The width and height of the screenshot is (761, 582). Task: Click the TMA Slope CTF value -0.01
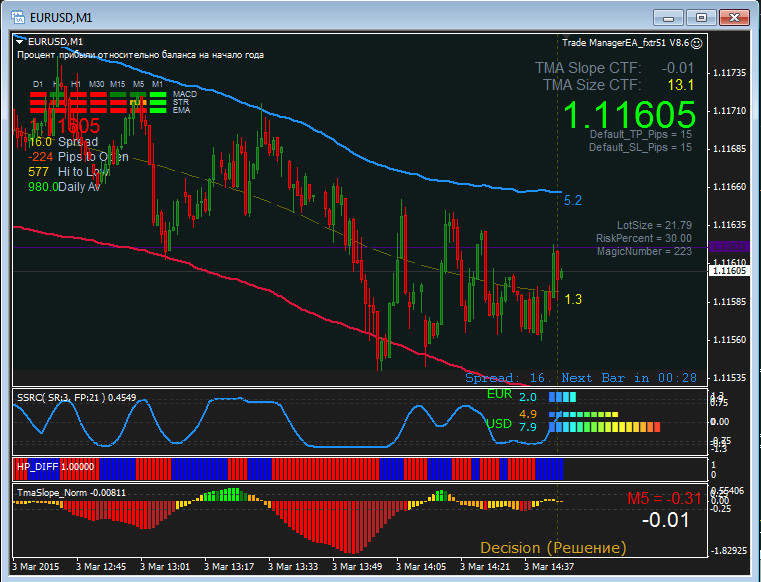[678, 68]
